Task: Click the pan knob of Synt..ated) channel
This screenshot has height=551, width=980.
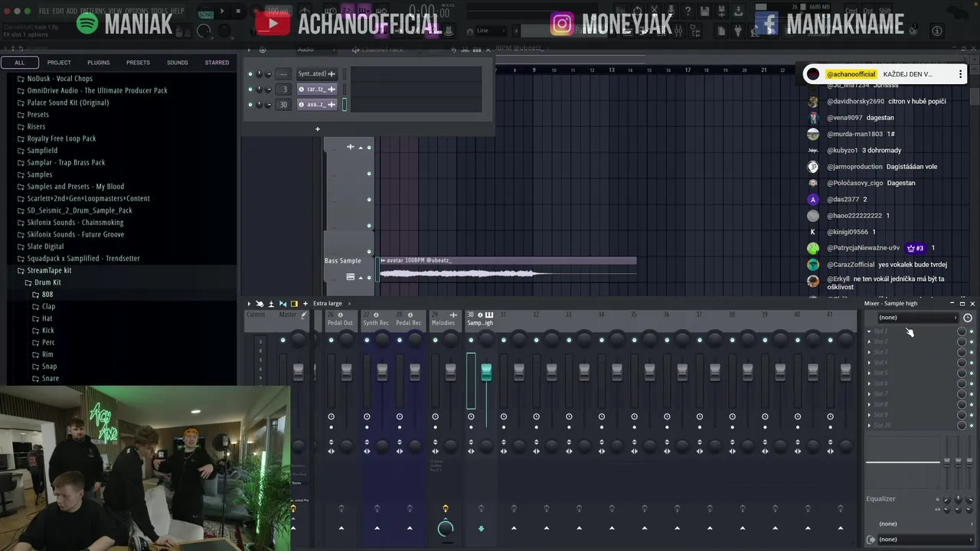Action: click(260, 73)
